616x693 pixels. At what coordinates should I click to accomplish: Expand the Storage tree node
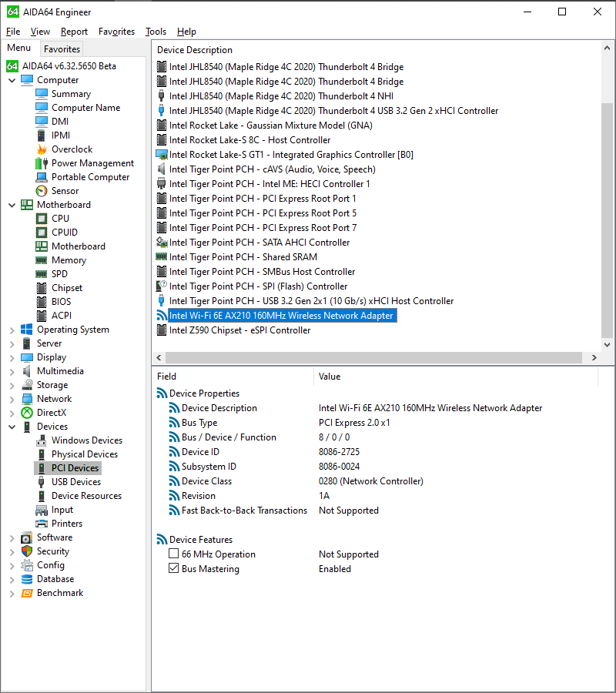[12, 386]
